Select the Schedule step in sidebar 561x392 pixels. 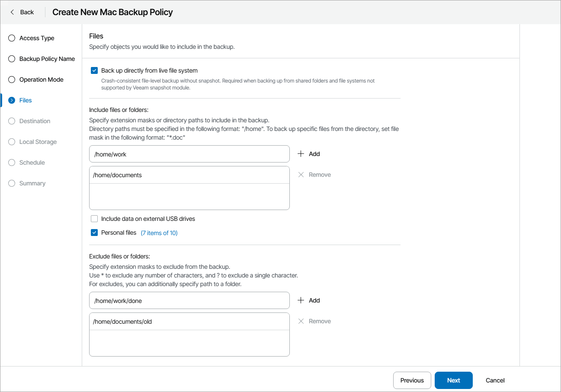click(32, 163)
